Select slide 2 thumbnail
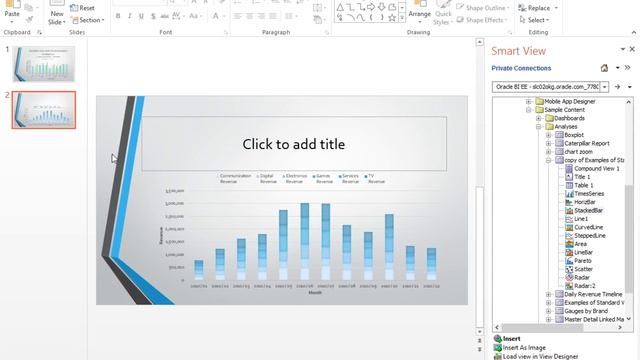 tap(44, 110)
